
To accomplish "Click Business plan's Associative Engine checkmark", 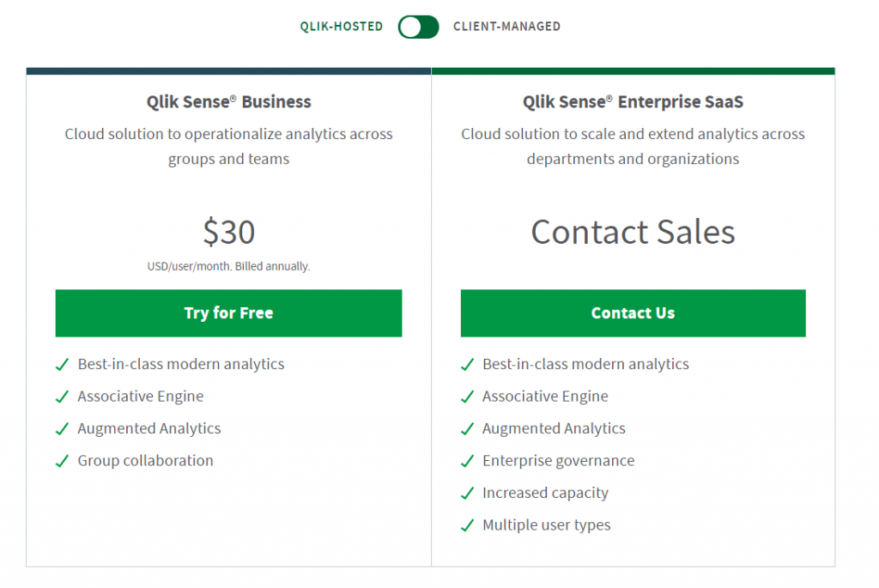I will click(x=62, y=397).
